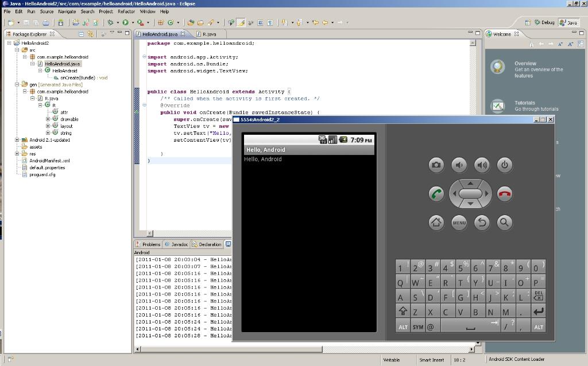The width and height of the screenshot is (588, 366).
Task: Open Overview link on Welcome page
Action: (x=525, y=63)
